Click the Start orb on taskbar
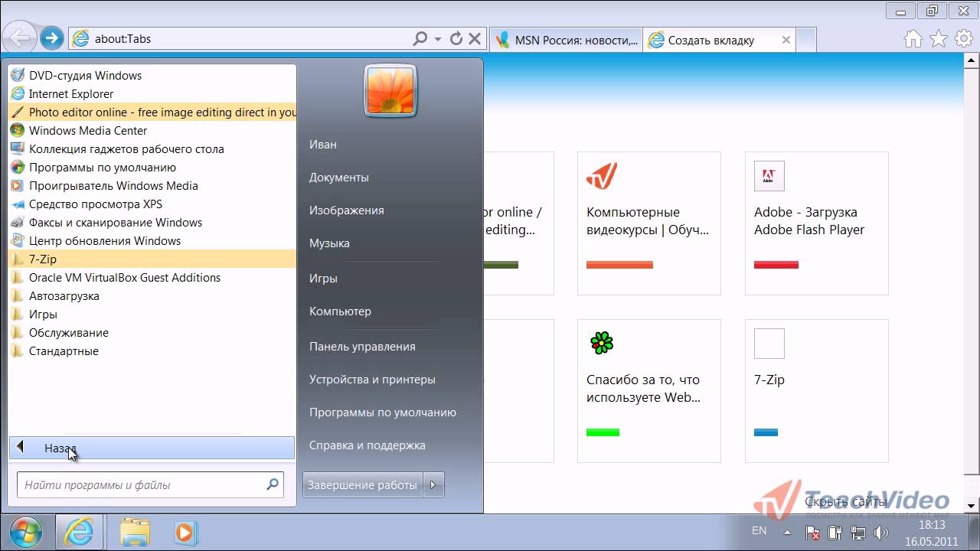Screen dimensions: 980x551 tap(25, 531)
